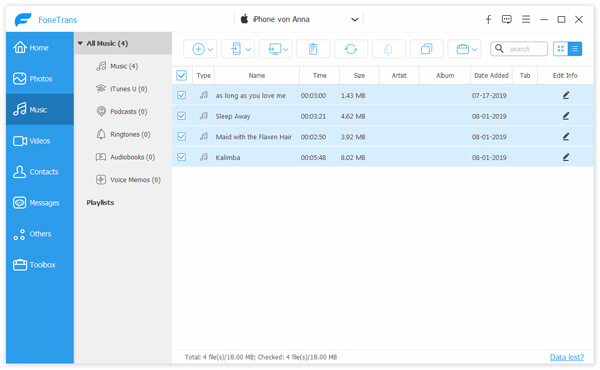Viewport: 600px width, 370px height.
Task: Sort by the Album column header
Action: click(x=445, y=75)
